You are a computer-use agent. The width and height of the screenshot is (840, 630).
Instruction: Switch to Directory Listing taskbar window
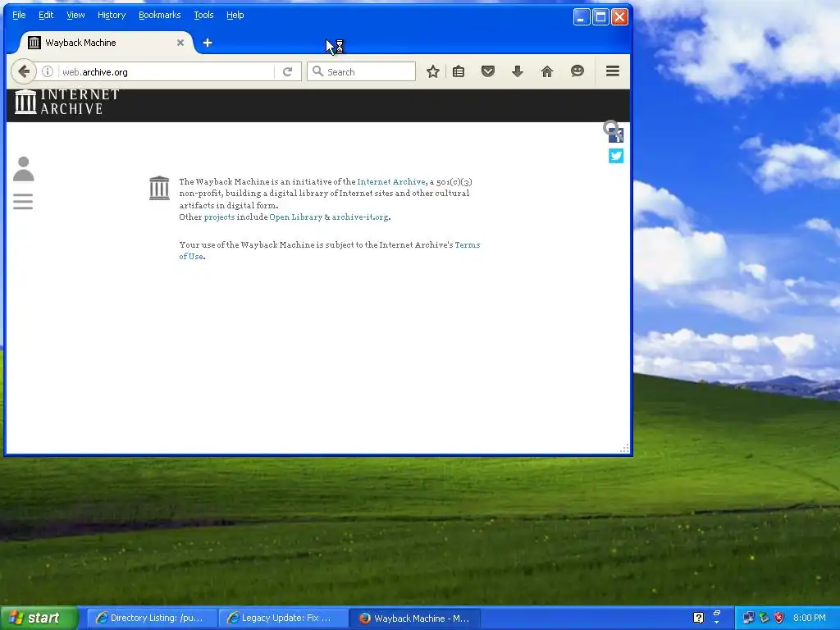pyautogui.click(x=152, y=619)
